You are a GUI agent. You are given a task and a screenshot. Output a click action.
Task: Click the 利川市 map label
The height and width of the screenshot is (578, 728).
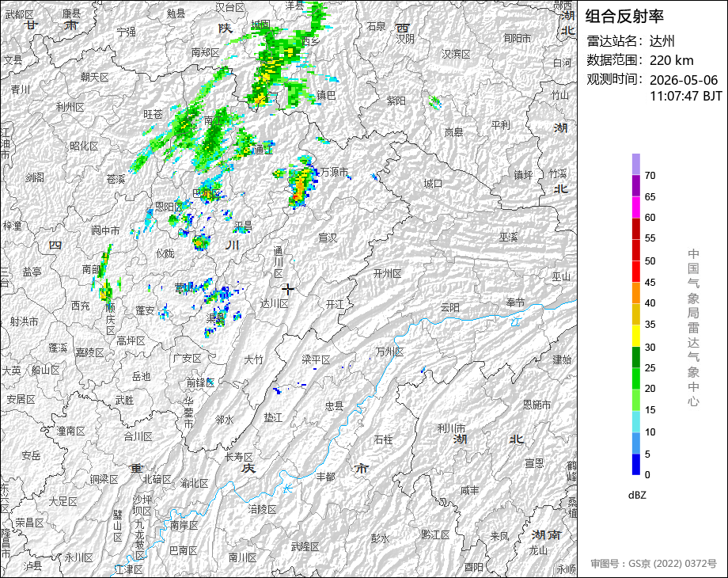(451, 428)
